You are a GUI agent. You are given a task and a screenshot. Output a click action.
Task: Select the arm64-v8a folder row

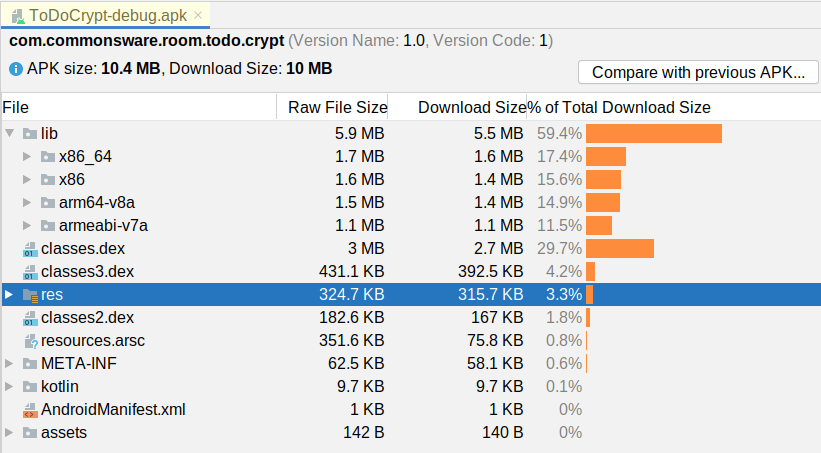coord(410,202)
